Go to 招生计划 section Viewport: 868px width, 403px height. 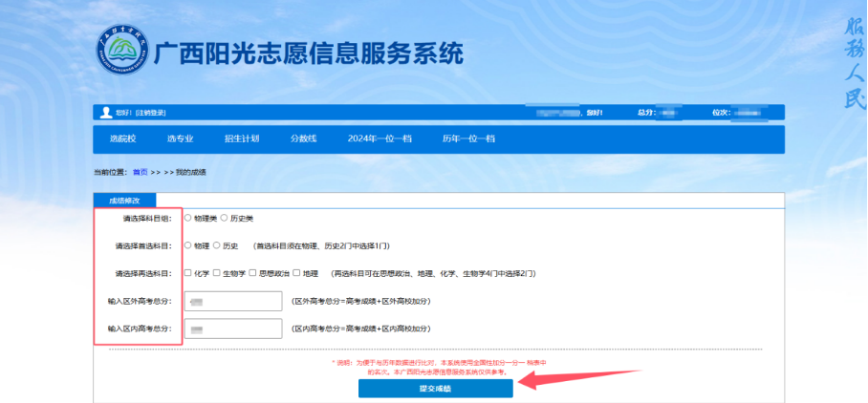[x=241, y=138]
